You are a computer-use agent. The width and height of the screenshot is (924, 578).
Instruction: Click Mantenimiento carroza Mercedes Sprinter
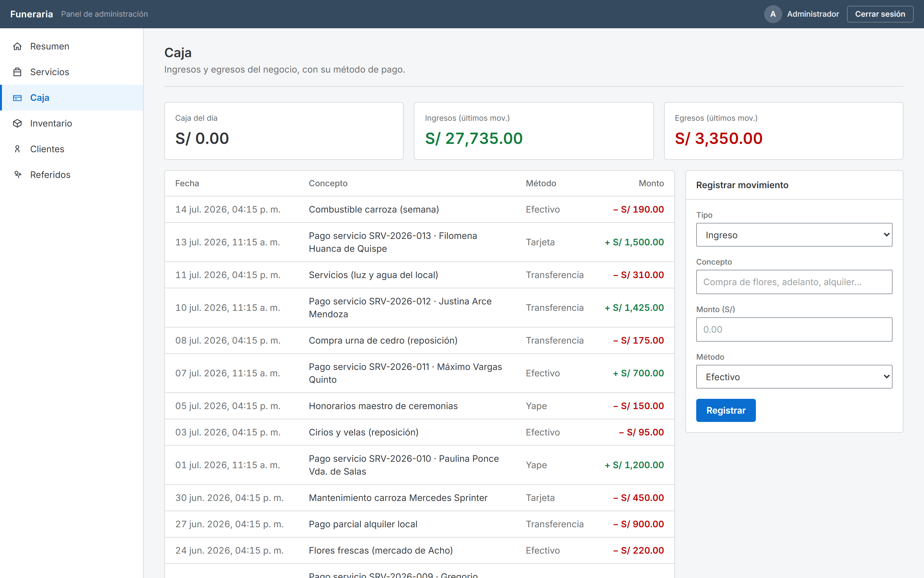(x=398, y=498)
